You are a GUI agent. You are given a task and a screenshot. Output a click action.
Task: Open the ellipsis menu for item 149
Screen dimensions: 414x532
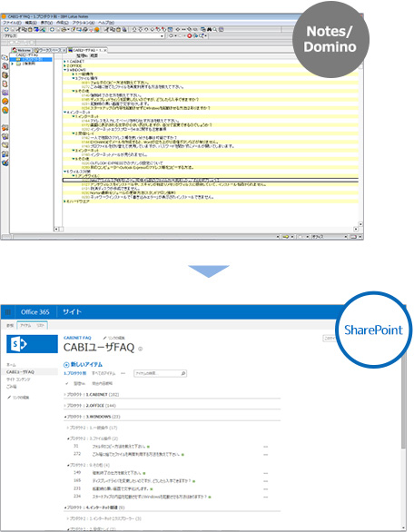pyautogui.click(x=265, y=473)
